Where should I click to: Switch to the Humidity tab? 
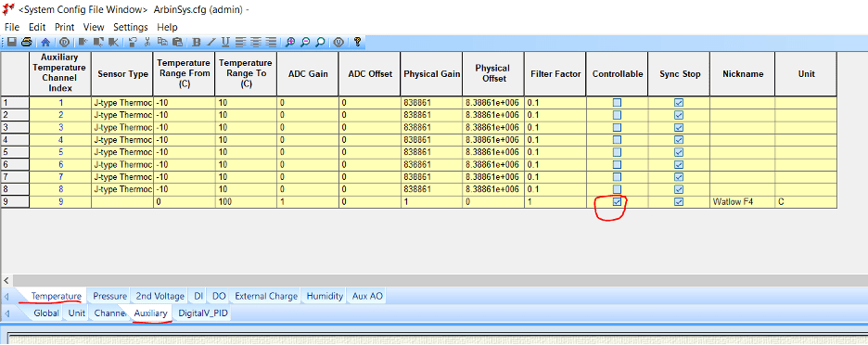[325, 296]
